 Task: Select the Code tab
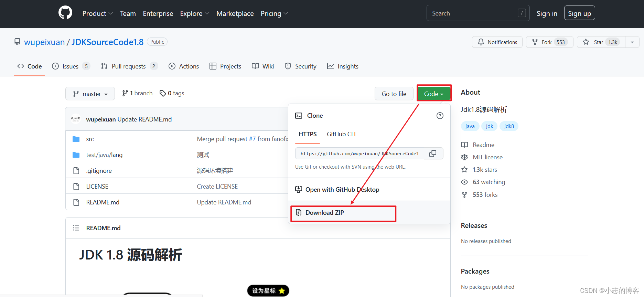30,66
